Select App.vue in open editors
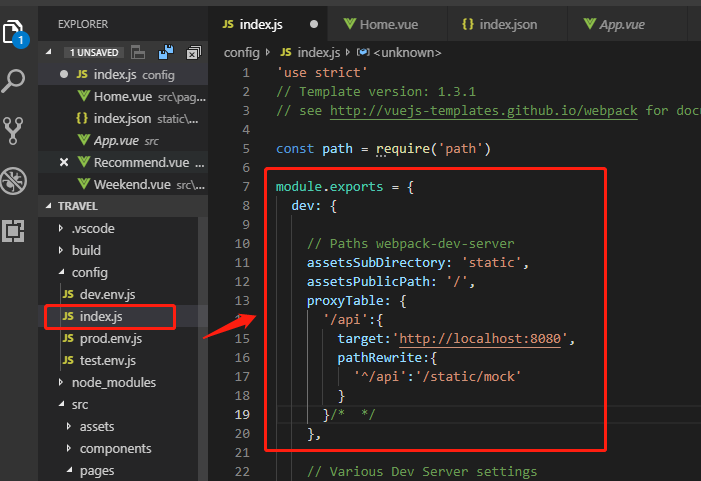Screen dimensions: 701x481 [123, 140]
